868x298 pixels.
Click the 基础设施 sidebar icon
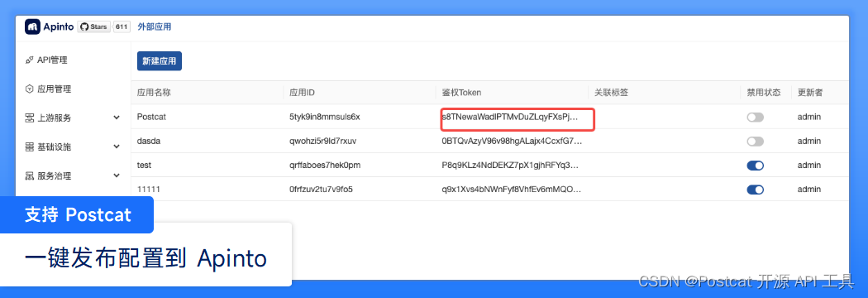pyautogui.click(x=30, y=147)
